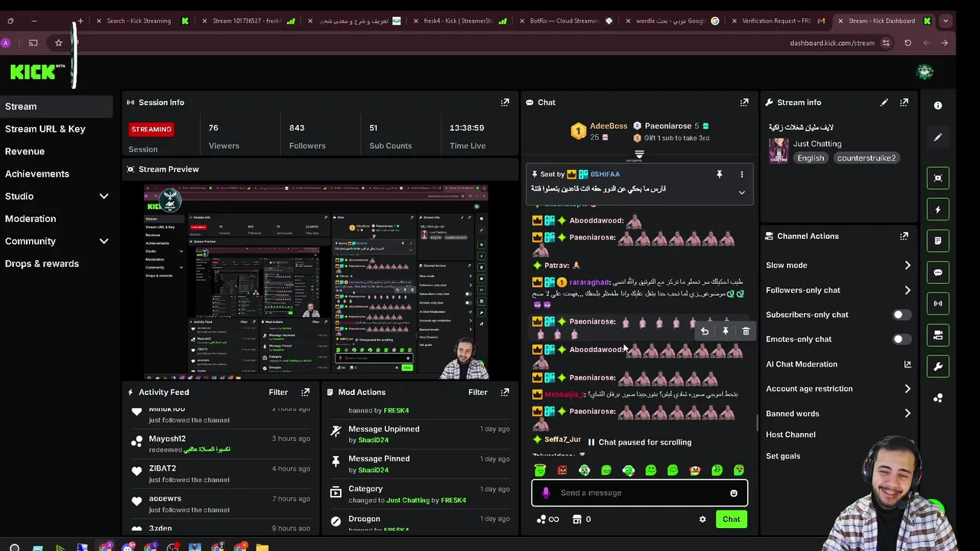Reply to the hovered Paeoniarose message
This screenshot has width=980, height=551.
[704, 331]
